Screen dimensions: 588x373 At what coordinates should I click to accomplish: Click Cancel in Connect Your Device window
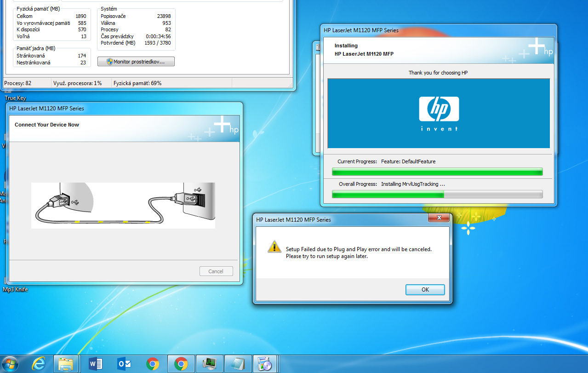tap(216, 271)
